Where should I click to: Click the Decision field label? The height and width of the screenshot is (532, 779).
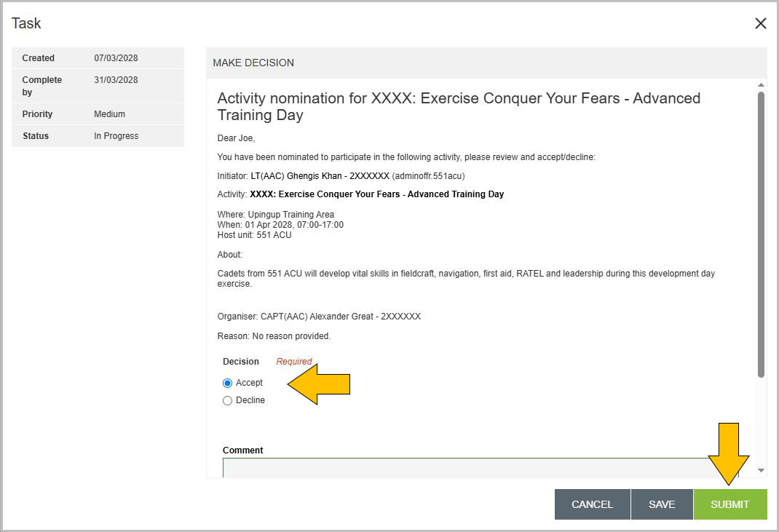click(x=241, y=362)
